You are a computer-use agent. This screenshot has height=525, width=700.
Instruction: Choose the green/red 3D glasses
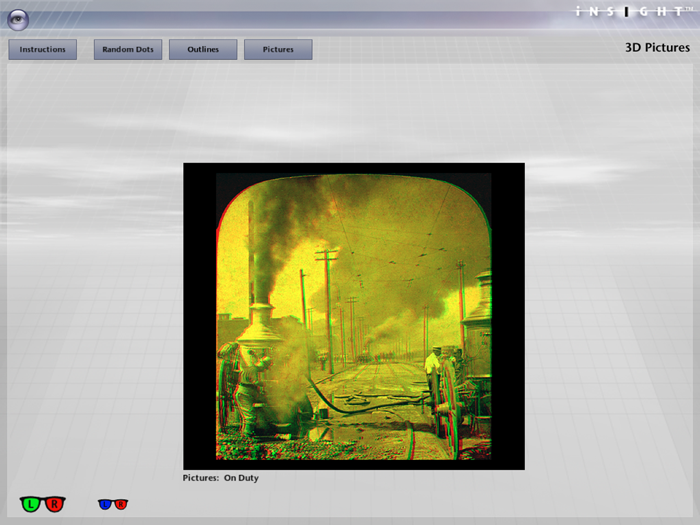[x=42, y=504]
